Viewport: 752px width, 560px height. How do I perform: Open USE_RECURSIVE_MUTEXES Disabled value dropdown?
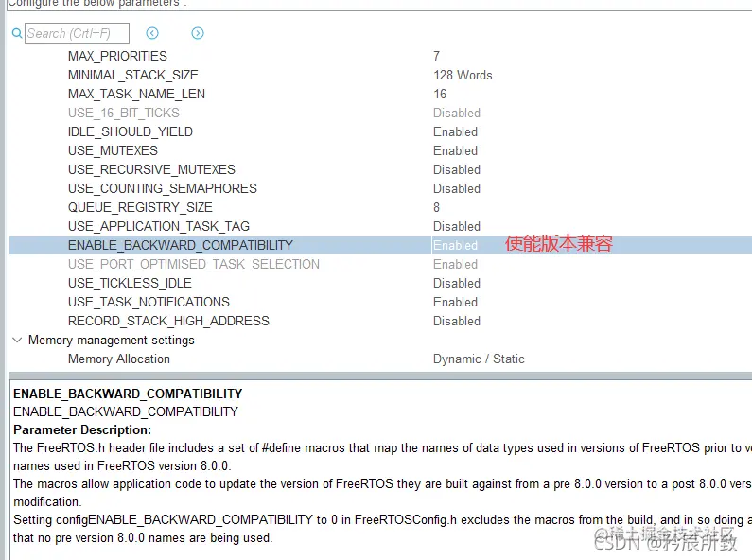coord(457,169)
